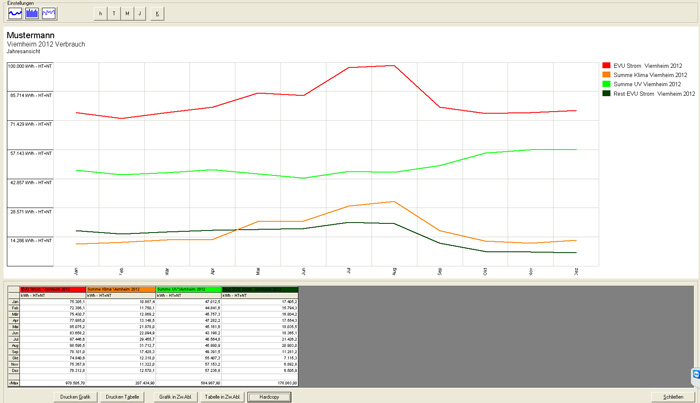The width and height of the screenshot is (700, 403).
Task: Click orange Summe Klima legend swatch
Action: coord(606,75)
